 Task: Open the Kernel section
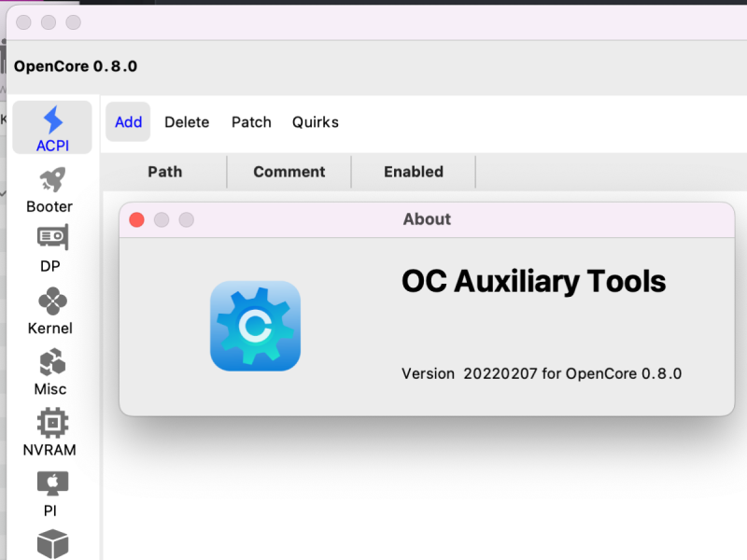(x=50, y=311)
